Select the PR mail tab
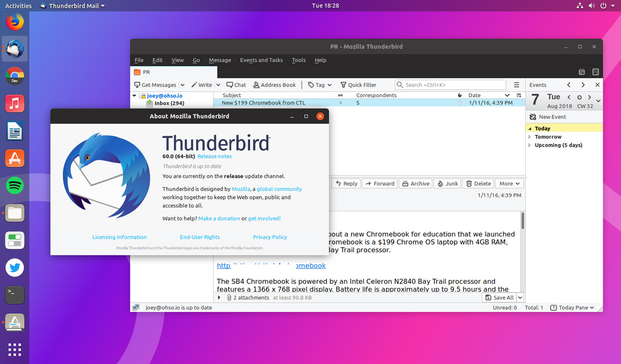The width and height of the screenshot is (621, 364). click(x=148, y=72)
